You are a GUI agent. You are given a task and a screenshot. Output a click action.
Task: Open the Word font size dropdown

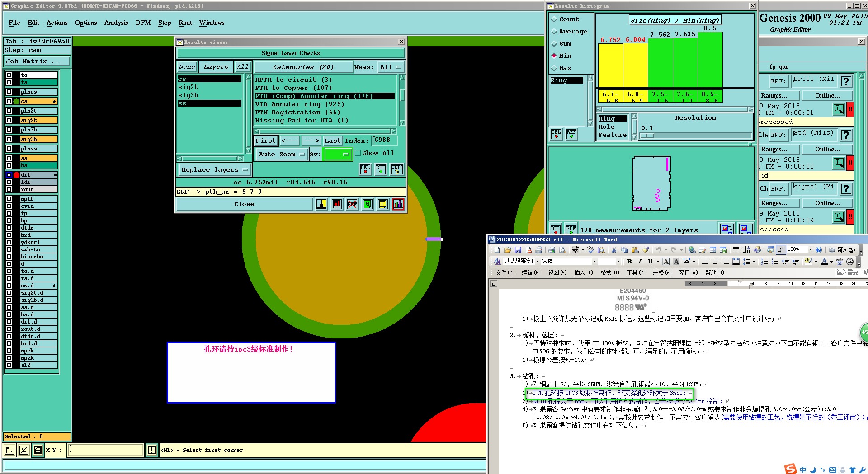618,262
